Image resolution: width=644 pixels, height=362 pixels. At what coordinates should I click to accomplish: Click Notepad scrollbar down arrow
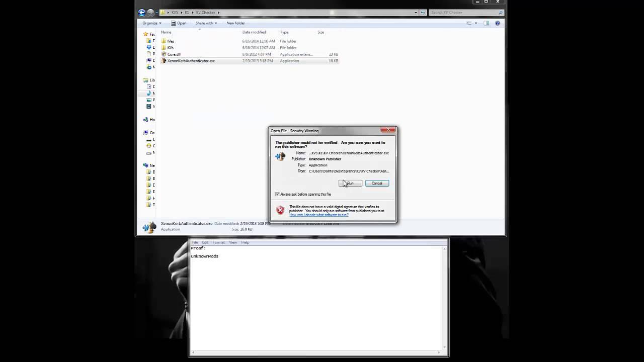pyautogui.click(x=445, y=347)
